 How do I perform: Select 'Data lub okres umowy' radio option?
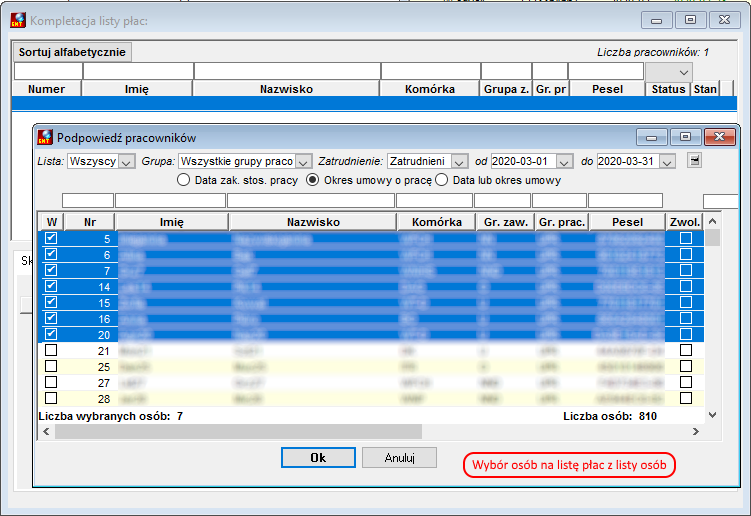pos(442,180)
